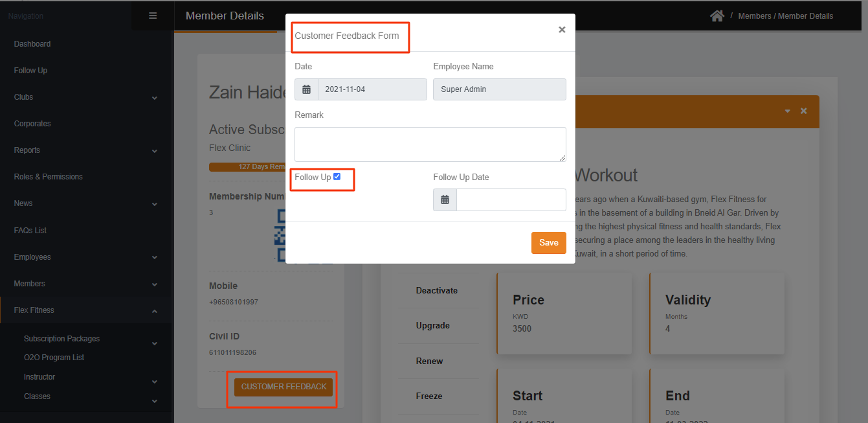Collapse the Flex Fitness menu
868x423 pixels.
pos(154,311)
